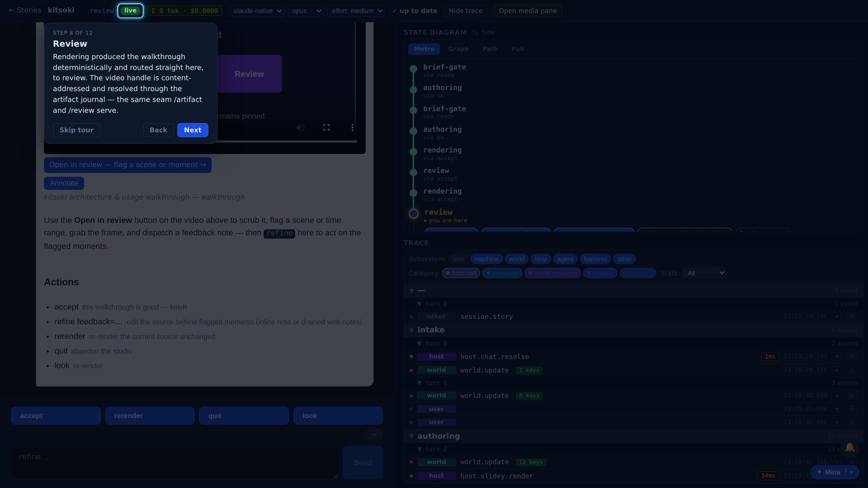This screenshot has height=488, width=868.
Task: Copy the session.story event row
Action: click(x=851, y=317)
